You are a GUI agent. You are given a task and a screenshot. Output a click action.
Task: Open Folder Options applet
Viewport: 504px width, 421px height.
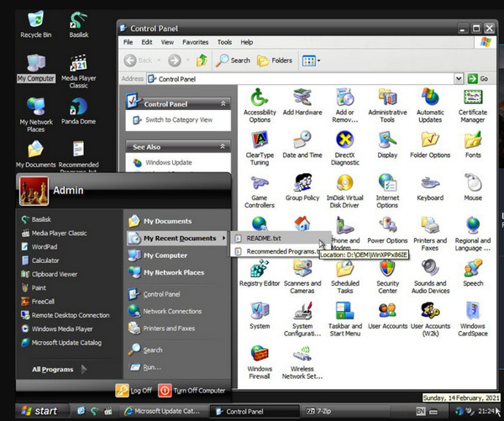click(430, 145)
